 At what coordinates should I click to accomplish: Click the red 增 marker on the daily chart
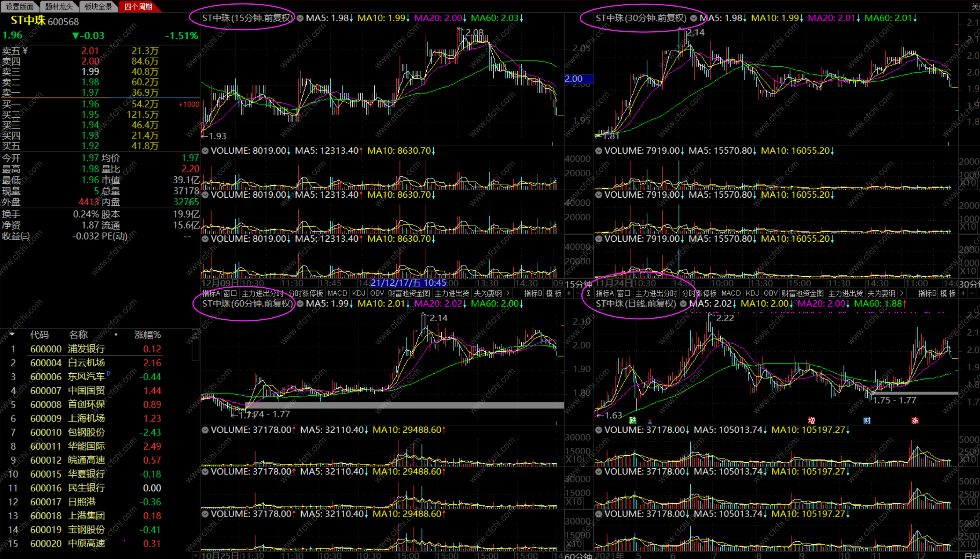[811, 420]
